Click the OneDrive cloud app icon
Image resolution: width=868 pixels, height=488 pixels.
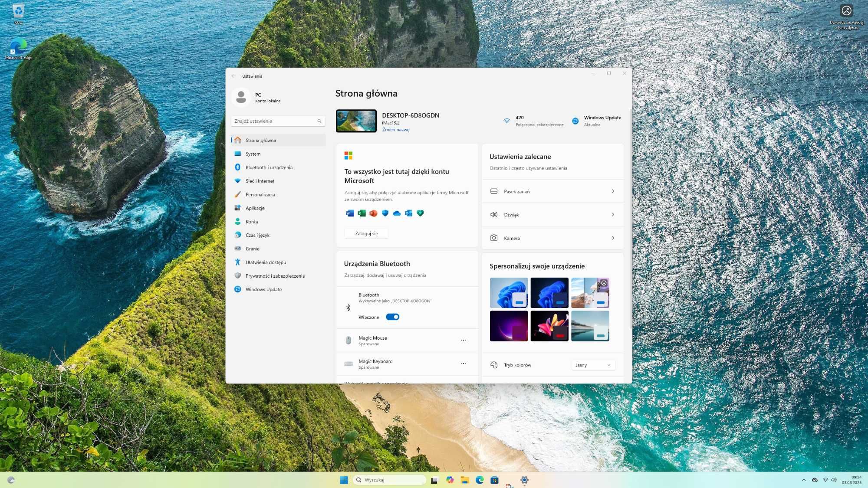[x=397, y=213]
